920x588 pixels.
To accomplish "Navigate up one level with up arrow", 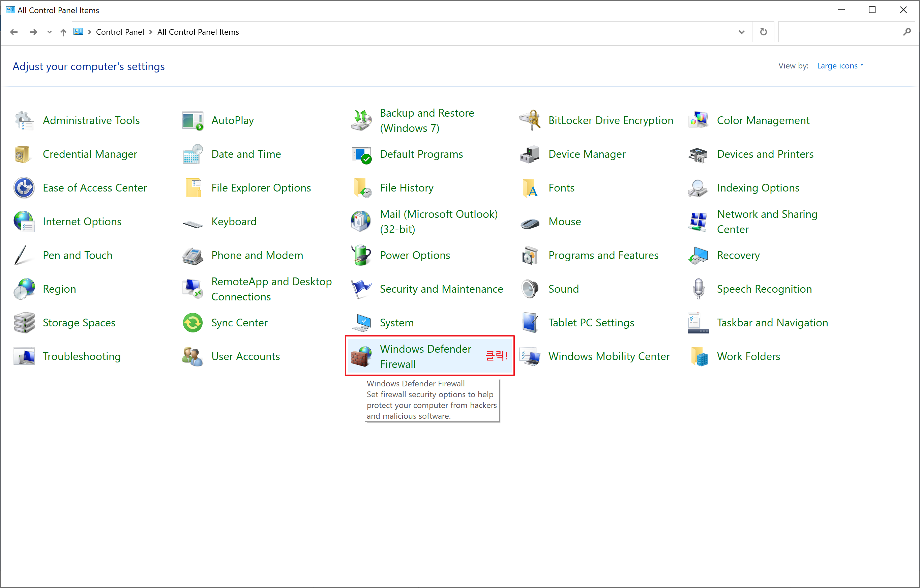I will pyautogui.click(x=63, y=32).
